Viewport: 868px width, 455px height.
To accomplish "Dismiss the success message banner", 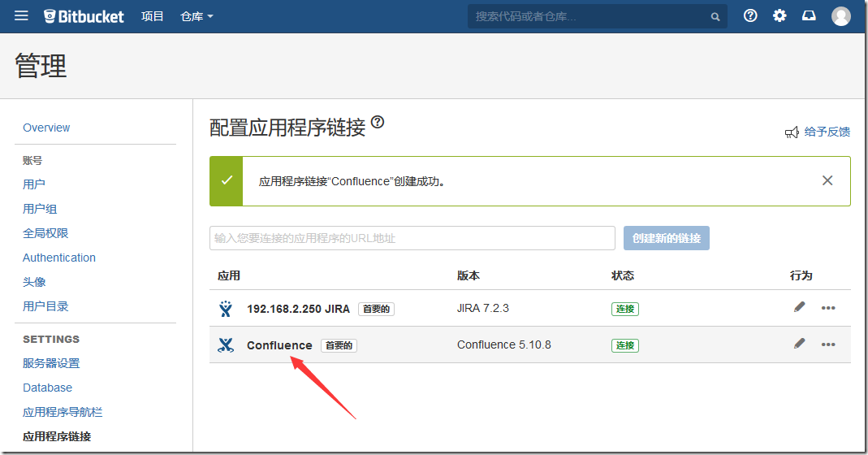I will click(x=827, y=180).
